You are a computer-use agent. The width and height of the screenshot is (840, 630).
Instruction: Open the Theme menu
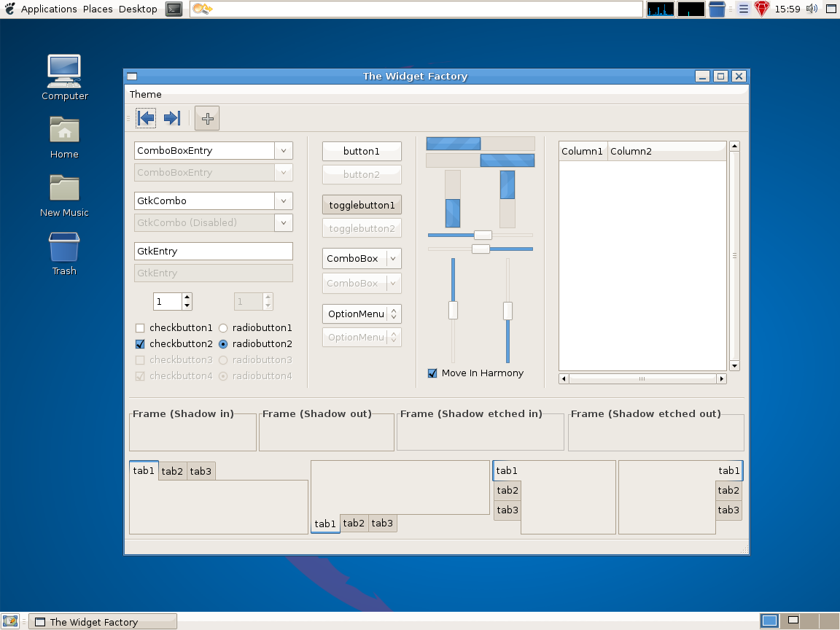(x=145, y=94)
